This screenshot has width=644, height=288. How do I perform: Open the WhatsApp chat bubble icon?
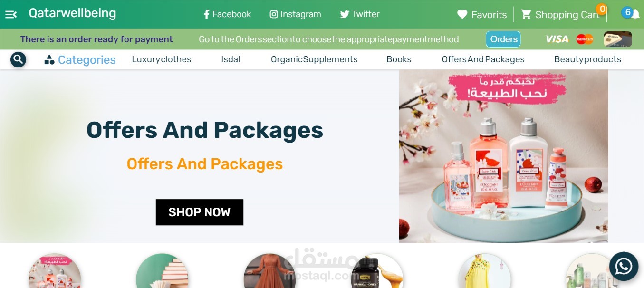click(x=624, y=267)
